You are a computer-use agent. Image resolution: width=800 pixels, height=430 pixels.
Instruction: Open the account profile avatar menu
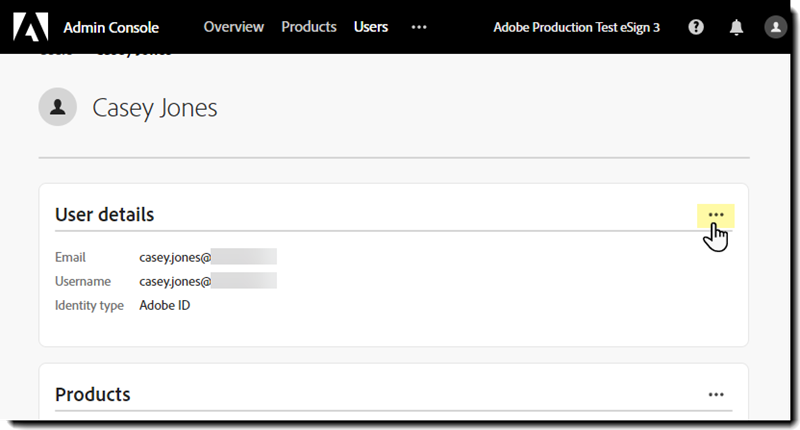coord(776,27)
